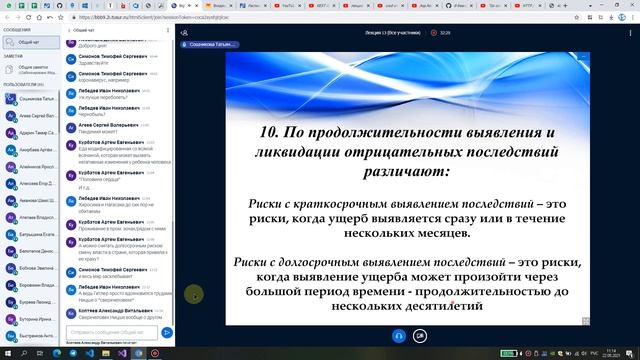Open Visual Studio Code from the taskbar

[x=90, y=353]
